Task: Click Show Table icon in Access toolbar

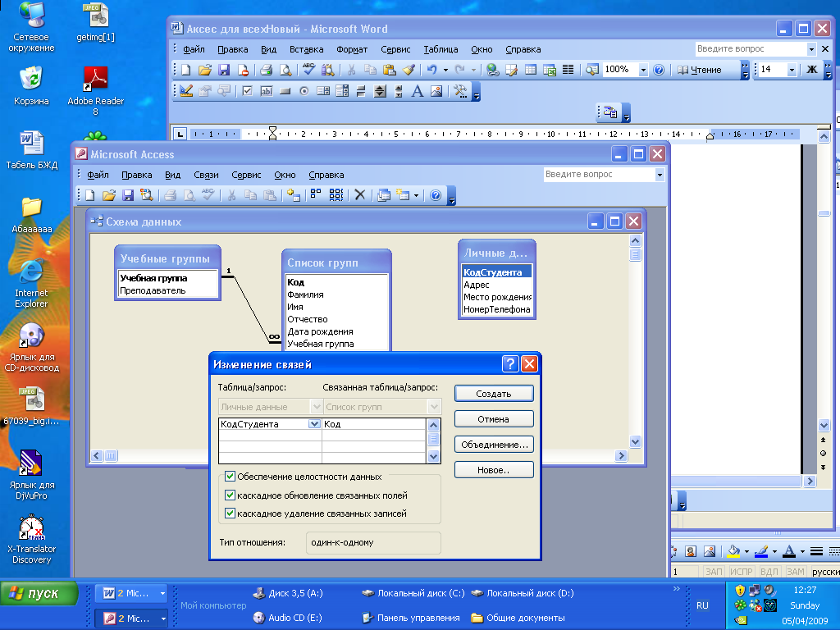Action: pyautogui.click(x=293, y=195)
